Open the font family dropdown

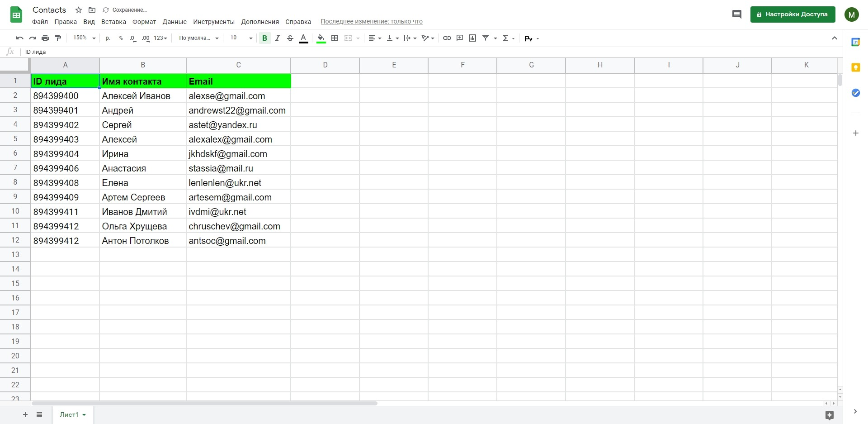pos(198,38)
